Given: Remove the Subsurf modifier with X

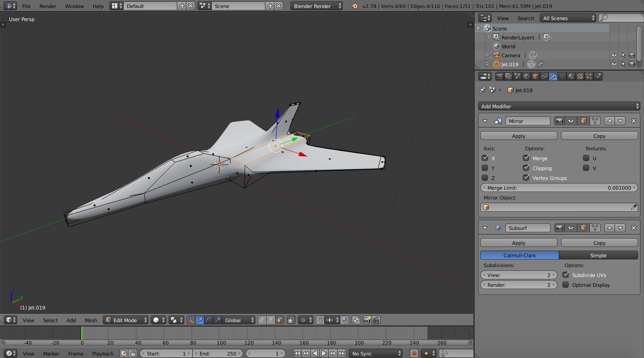Looking at the screenshot, I should 633,228.
